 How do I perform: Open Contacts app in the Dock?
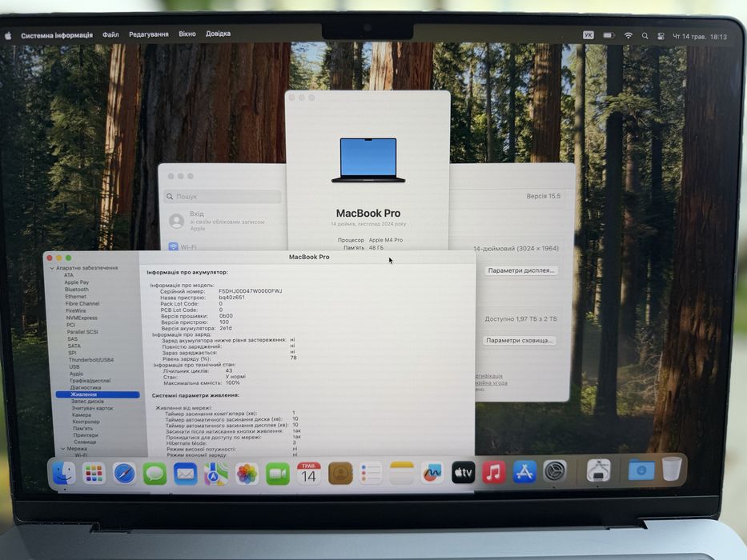[x=340, y=474]
